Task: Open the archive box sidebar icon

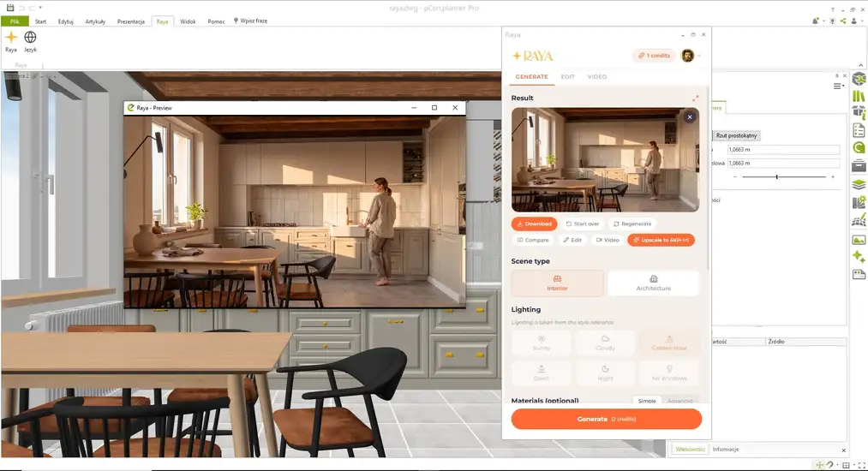Action: tap(859, 165)
